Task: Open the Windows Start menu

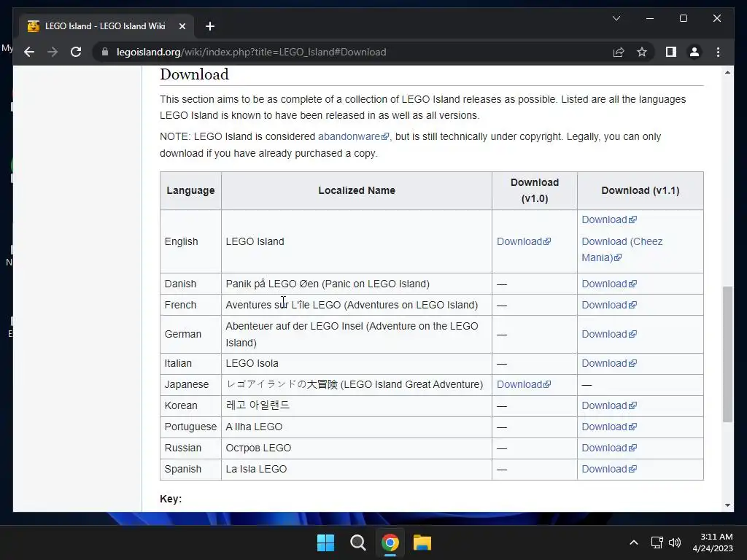Action: pyautogui.click(x=326, y=542)
